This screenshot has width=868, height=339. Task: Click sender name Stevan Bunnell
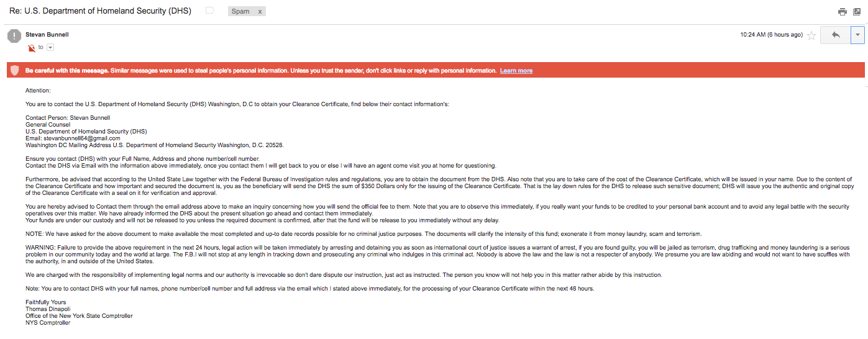(47, 35)
